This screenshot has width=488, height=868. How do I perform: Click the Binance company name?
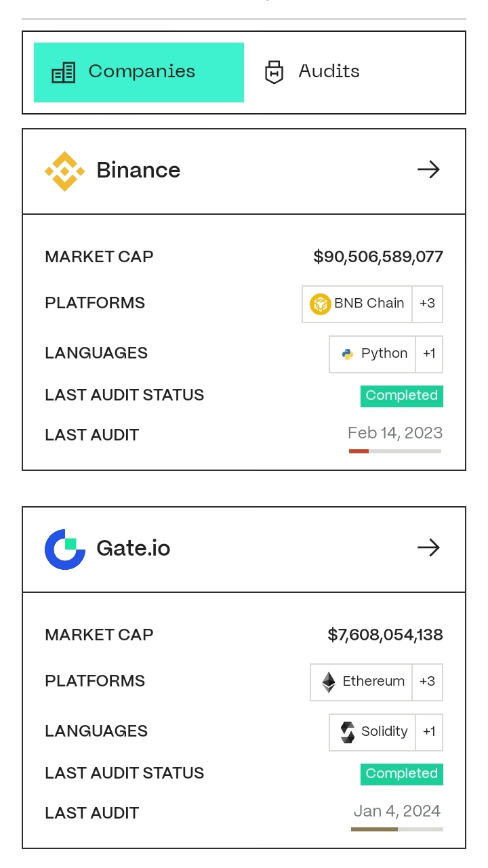click(x=138, y=170)
